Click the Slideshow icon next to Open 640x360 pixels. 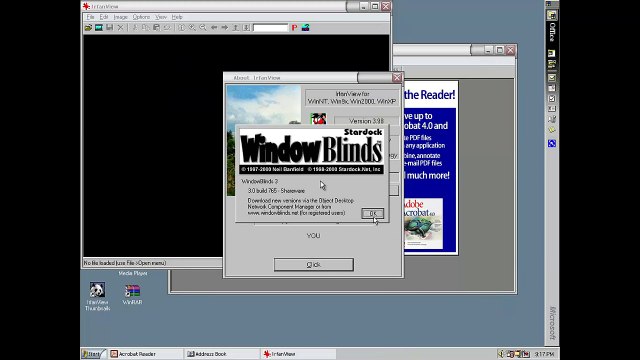[99, 28]
